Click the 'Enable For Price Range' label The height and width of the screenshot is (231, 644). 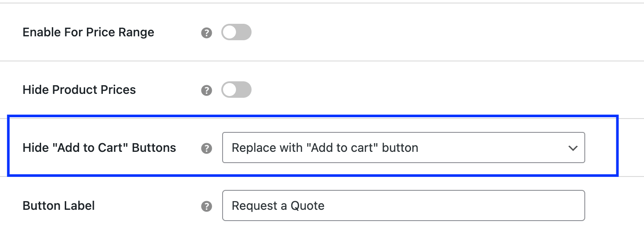tap(88, 32)
